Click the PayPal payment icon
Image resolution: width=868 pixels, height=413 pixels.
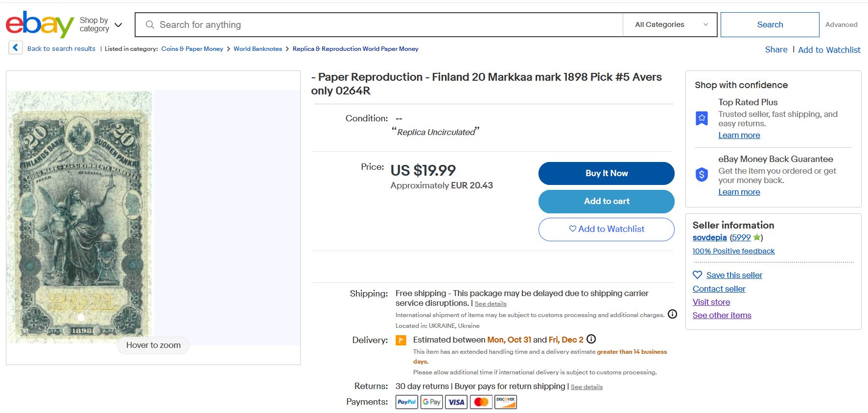406,402
